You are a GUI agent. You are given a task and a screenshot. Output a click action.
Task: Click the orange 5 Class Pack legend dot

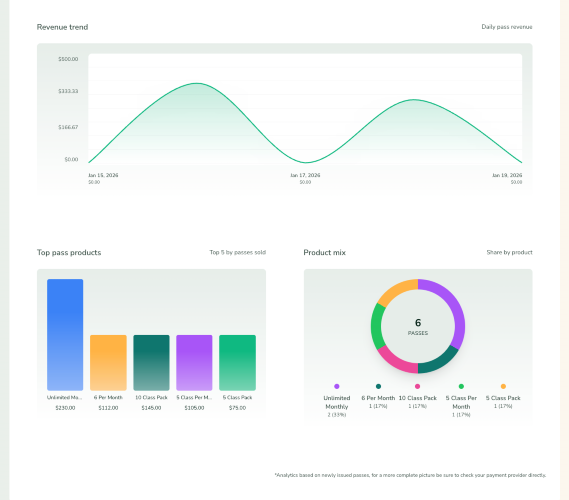pos(503,386)
